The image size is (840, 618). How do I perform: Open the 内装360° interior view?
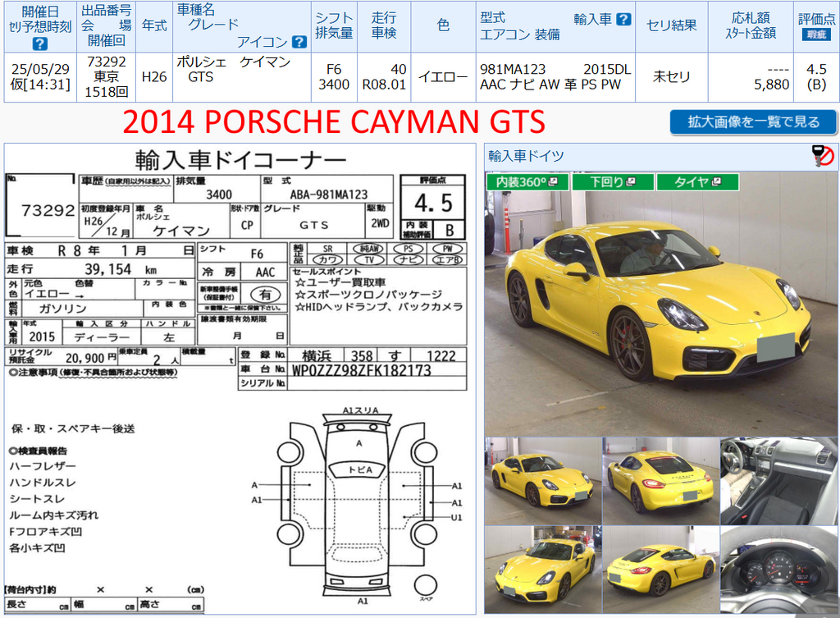[x=527, y=181]
